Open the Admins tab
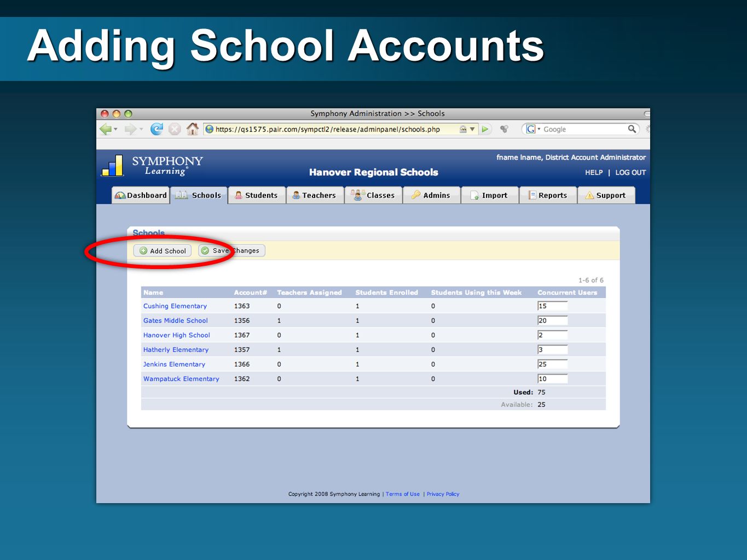This screenshot has width=747, height=560. [431, 195]
